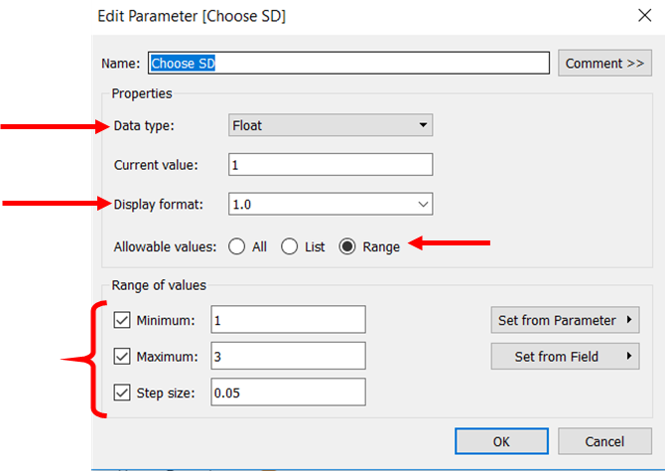
Task: Close the Edit Parameter dialog
Action: coord(641,16)
